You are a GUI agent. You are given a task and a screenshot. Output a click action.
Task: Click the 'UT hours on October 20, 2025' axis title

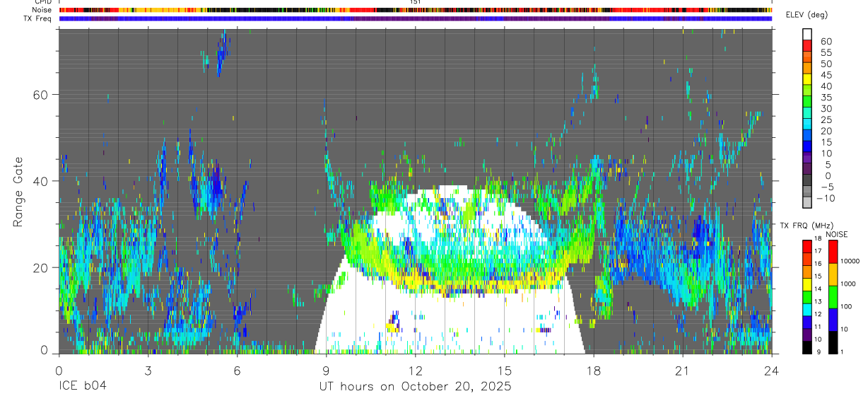point(415,387)
